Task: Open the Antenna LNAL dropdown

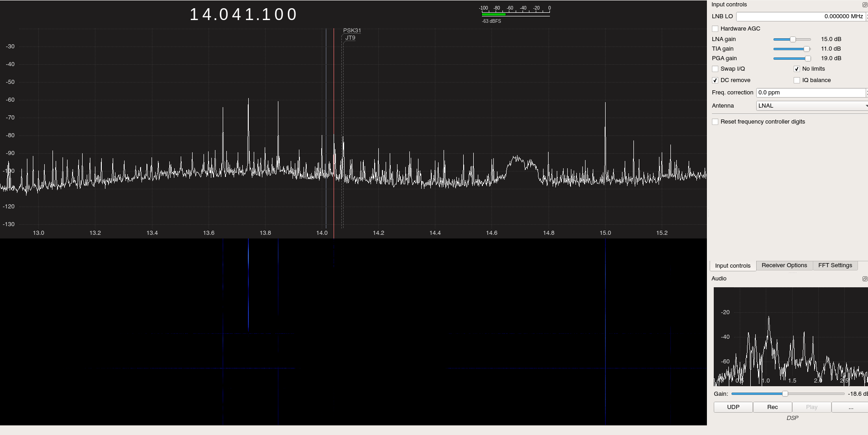Action: tap(811, 106)
